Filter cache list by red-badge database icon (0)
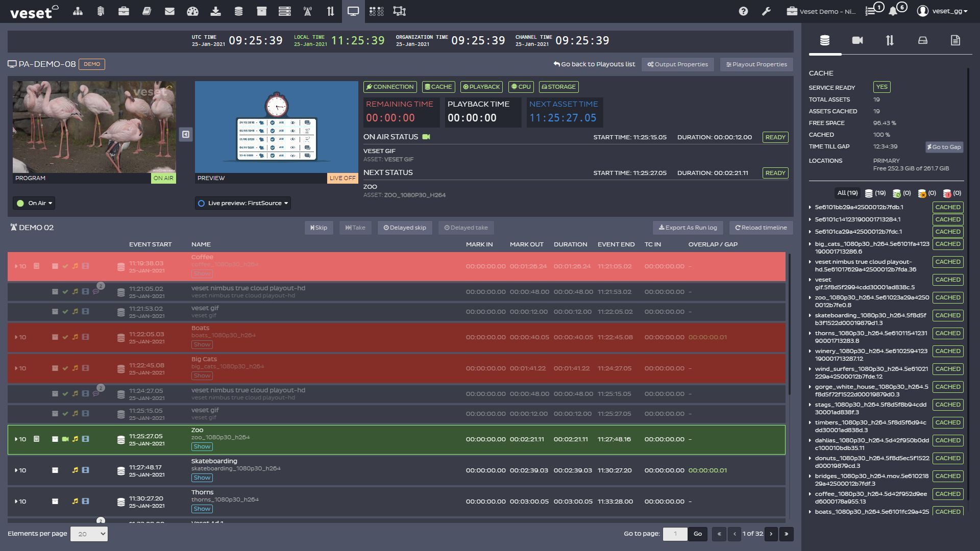 (x=952, y=193)
